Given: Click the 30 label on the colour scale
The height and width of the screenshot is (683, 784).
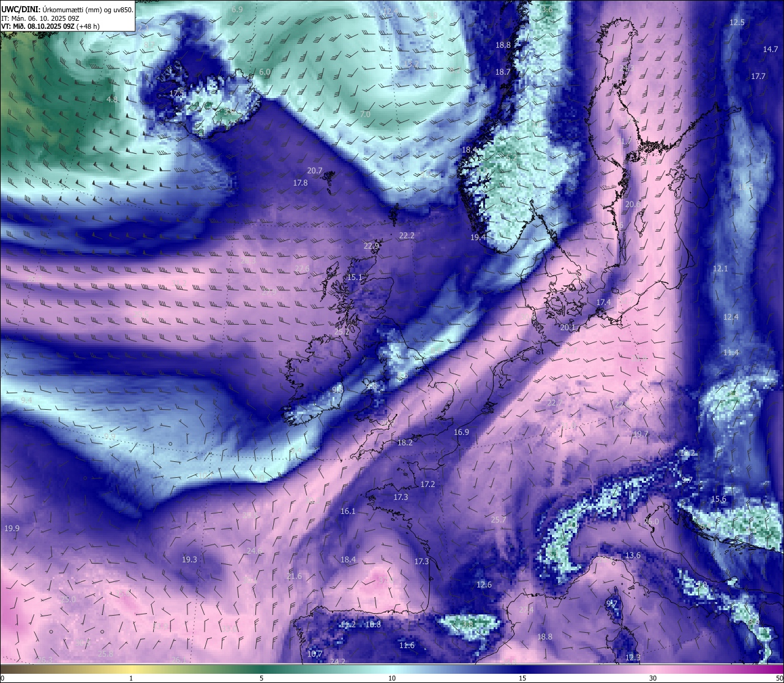Looking at the screenshot, I should [653, 678].
